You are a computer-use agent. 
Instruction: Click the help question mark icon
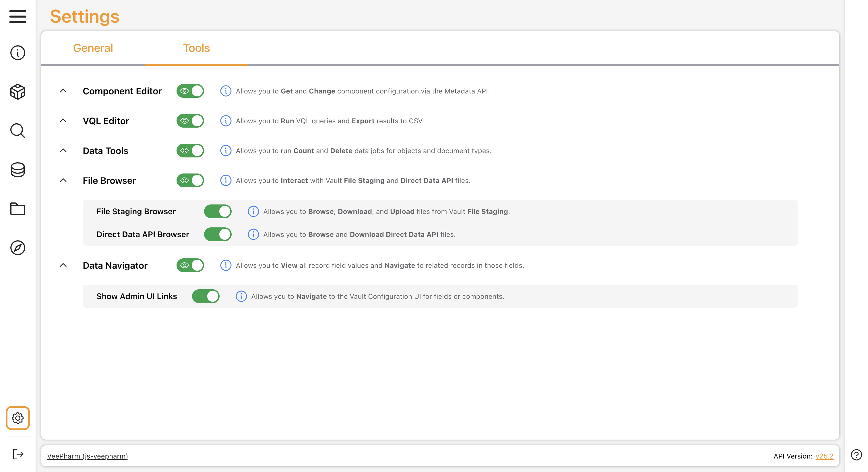856,455
